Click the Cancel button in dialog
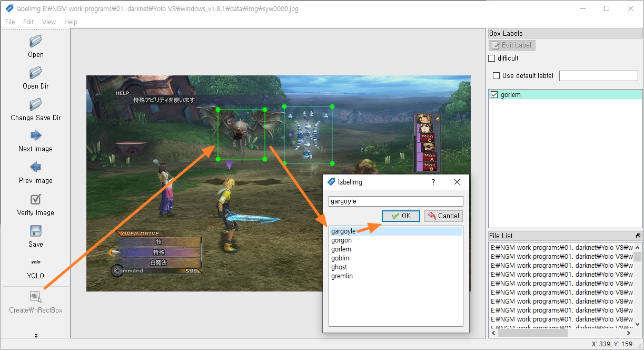Screen dimensions: 644x350 click(x=444, y=216)
